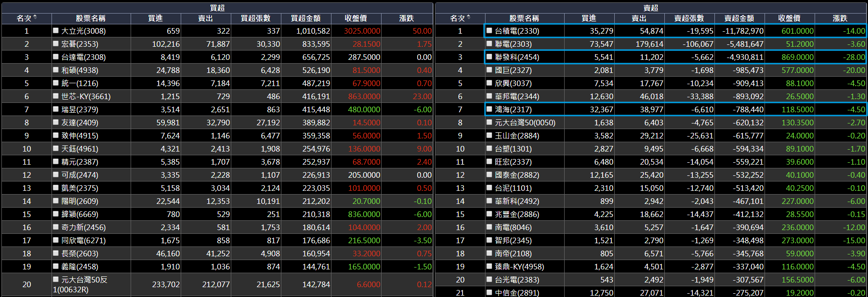Tick the checkbox for 同欣電(6271)
Screen dimensions: 868x297
tap(56, 240)
